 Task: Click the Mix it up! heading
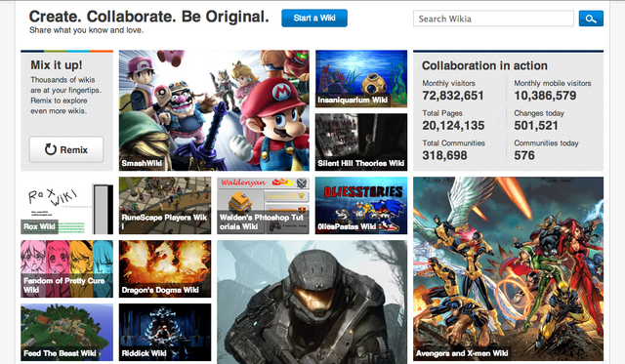(x=57, y=65)
